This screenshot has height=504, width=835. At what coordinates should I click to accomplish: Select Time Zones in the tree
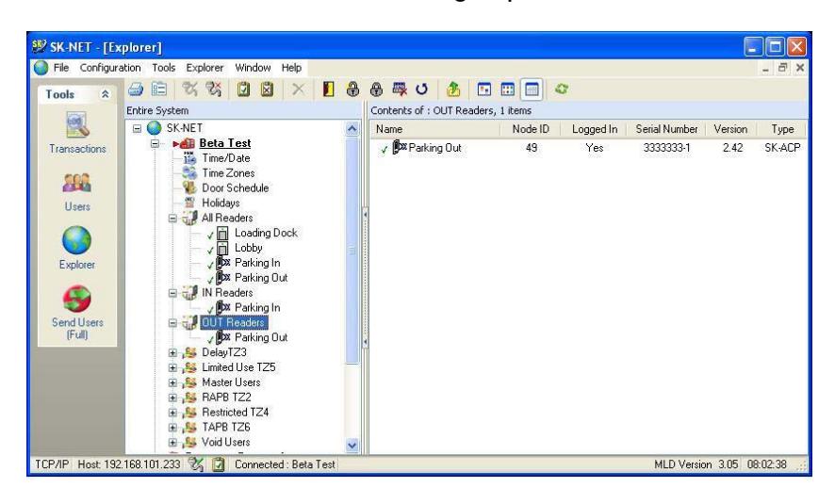[228, 173]
